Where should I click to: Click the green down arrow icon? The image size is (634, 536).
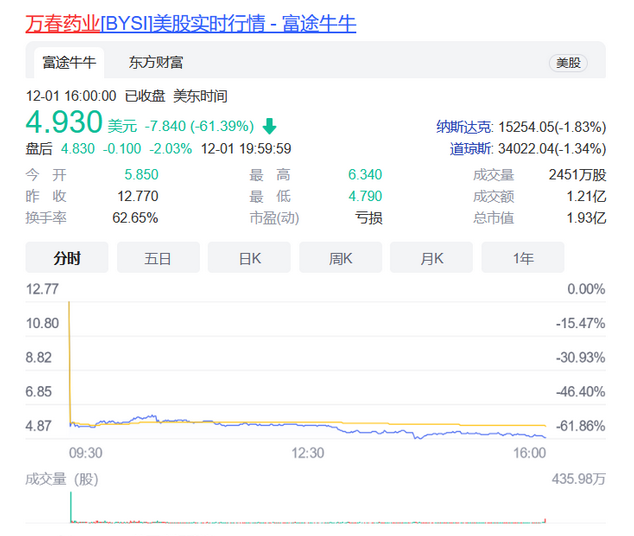[x=270, y=127]
